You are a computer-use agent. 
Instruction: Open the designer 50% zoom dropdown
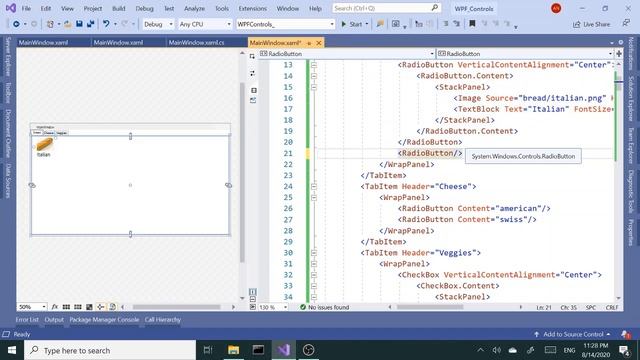tap(32, 307)
